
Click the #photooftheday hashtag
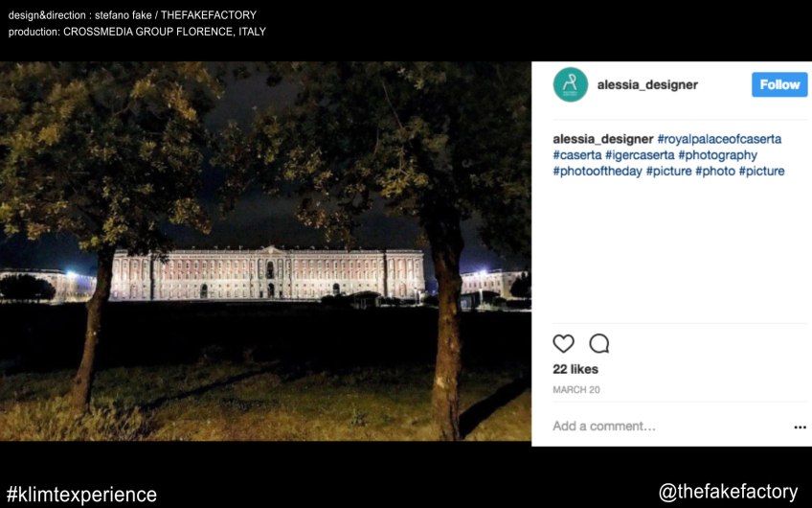click(597, 172)
